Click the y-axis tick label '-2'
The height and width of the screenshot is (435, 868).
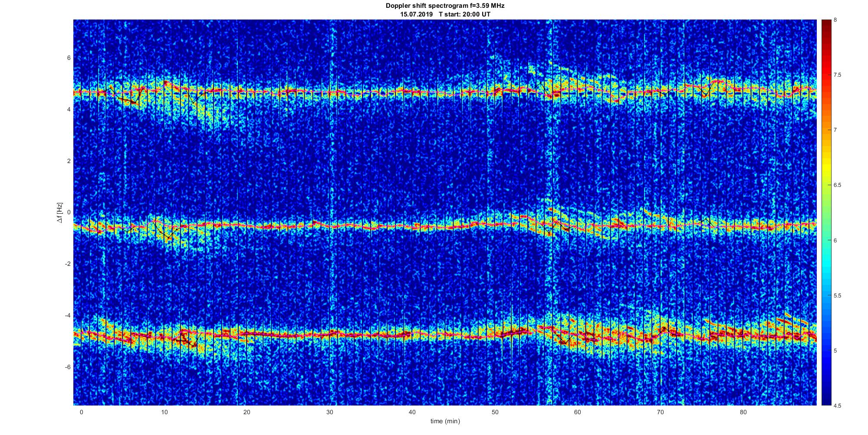tap(68, 264)
